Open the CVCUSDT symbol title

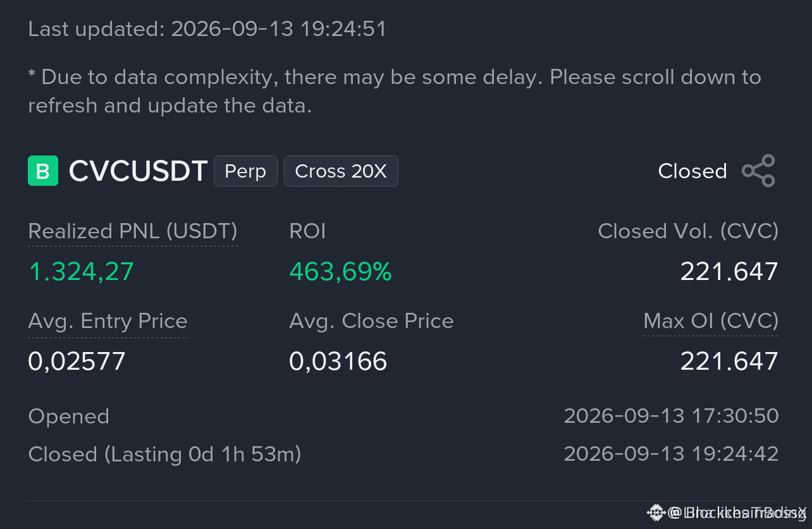138,171
